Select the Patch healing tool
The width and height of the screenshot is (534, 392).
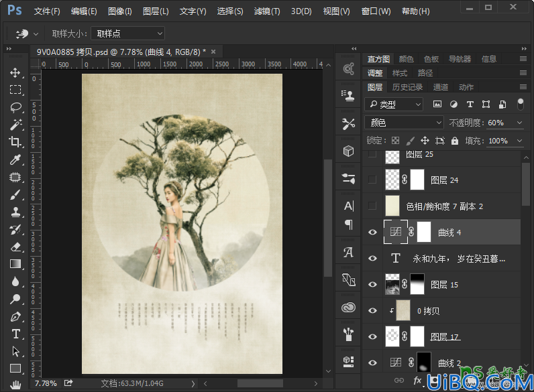[15, 178]
